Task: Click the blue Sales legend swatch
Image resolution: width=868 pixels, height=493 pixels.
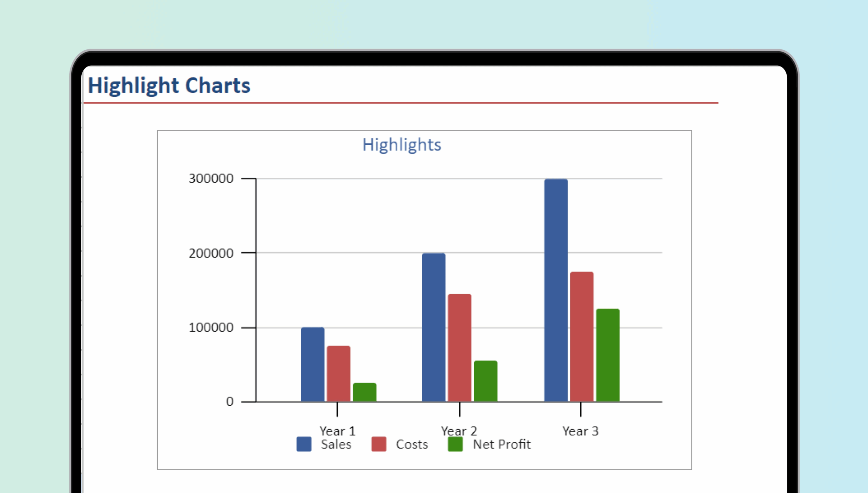Action: coord(303,444)
